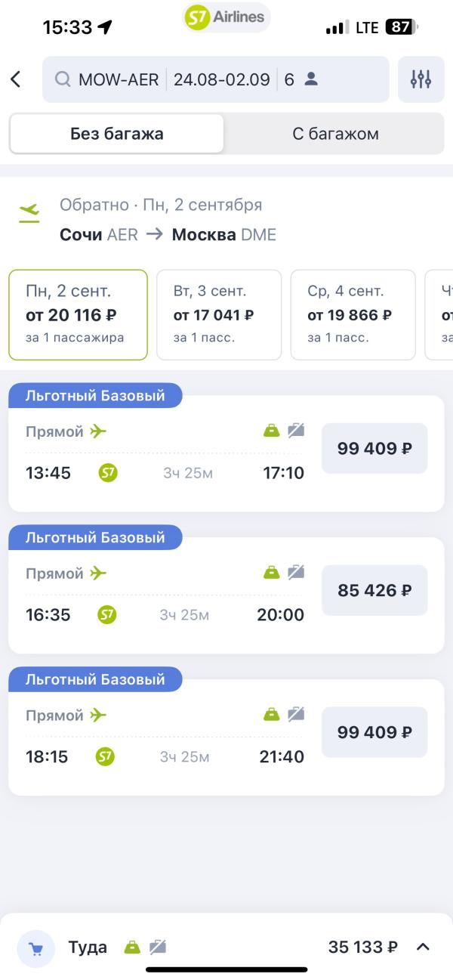Switch to Без багажа option

(x=117, y=134)
